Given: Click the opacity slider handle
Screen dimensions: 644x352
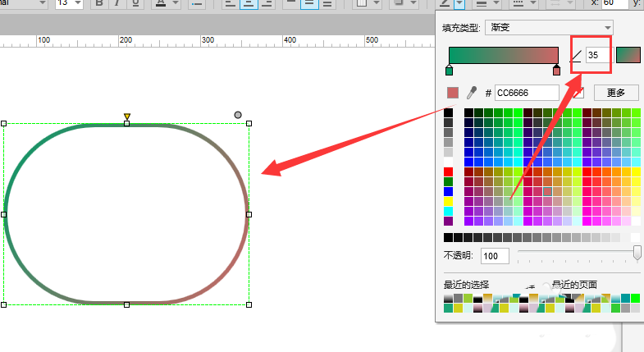Looking at the screenshot, I should tap(637, 253).
